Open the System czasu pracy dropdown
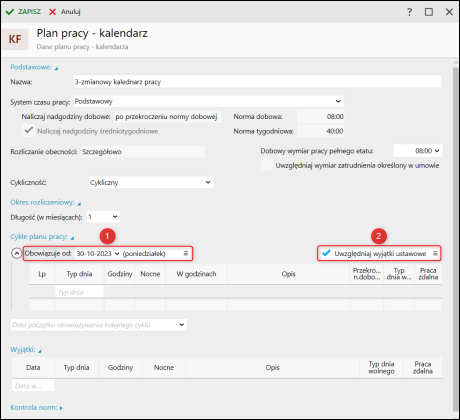This screenshot has height=420, width=460. pos(209,101)
